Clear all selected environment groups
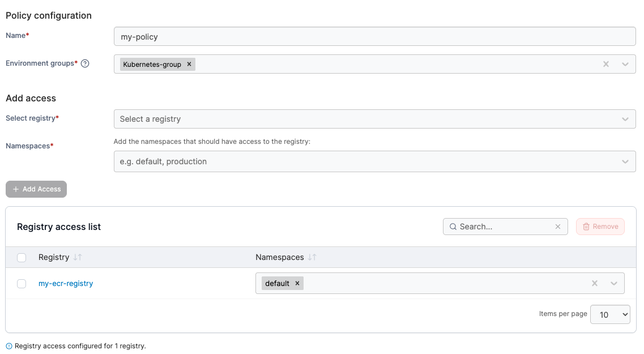The image size is (644, 354). [x=606, y=65]
